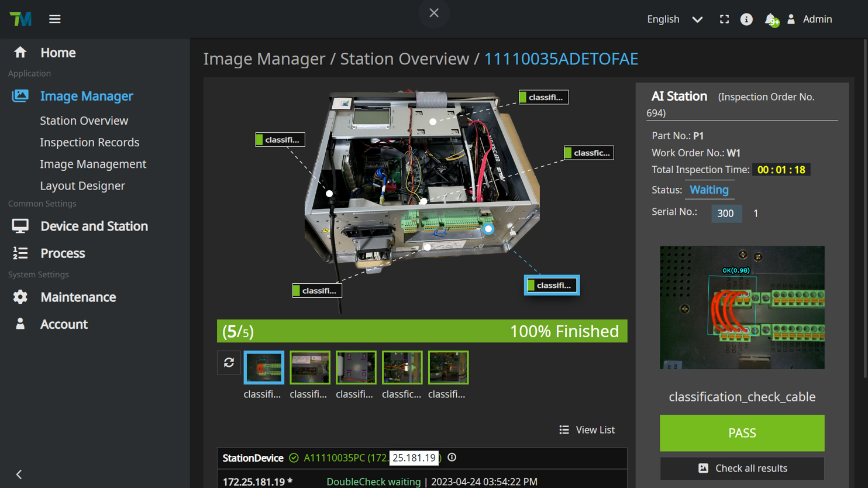This screenshot has width=868, height=488.
Task: Open the info icon in header
Action: coord(746,19)
